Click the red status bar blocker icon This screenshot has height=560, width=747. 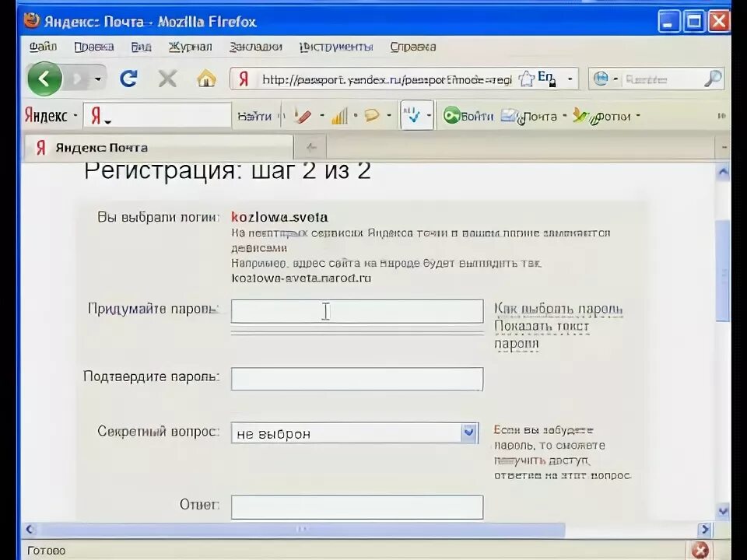[x=700, y=551]
